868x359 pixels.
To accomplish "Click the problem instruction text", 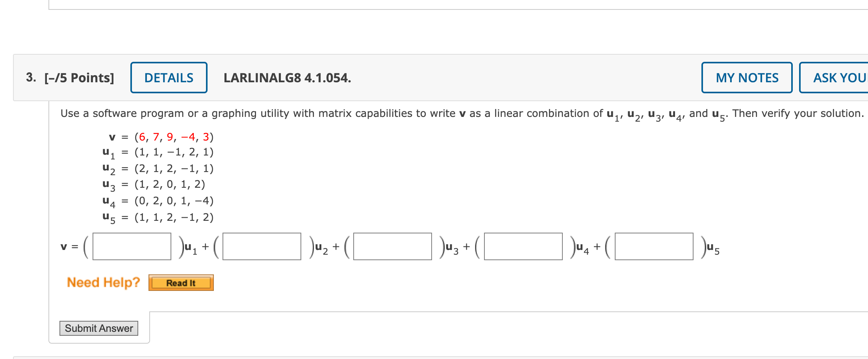I will tap(433, 114).
